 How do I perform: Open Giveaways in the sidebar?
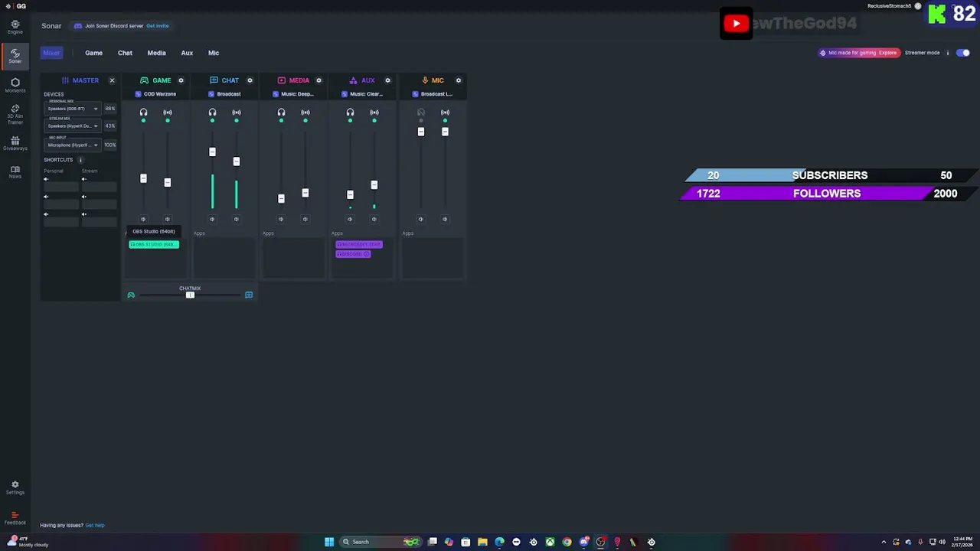point(15,143)
